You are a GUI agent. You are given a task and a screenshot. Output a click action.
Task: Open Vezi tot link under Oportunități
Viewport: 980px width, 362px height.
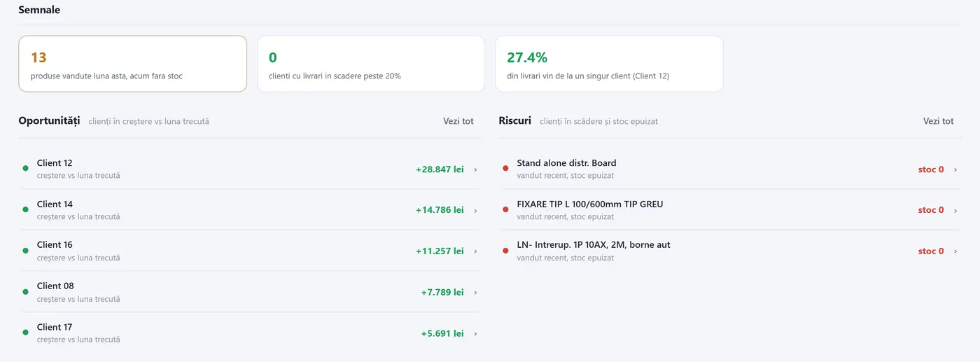click(x=458, y=121)
